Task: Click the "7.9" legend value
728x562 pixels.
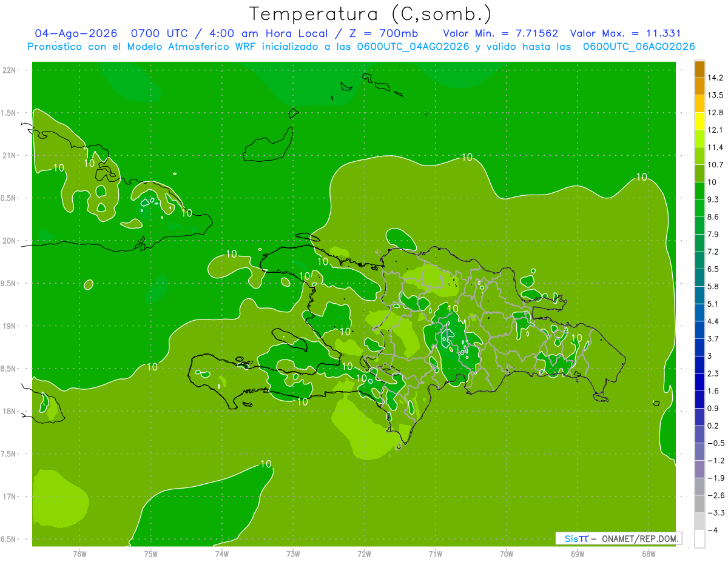Action: click(x=713, y=235)
